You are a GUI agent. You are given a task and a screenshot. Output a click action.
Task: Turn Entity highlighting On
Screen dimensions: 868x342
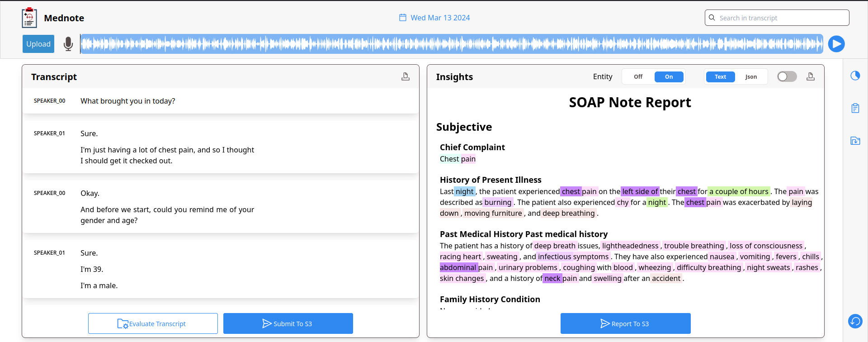point(669,77)
